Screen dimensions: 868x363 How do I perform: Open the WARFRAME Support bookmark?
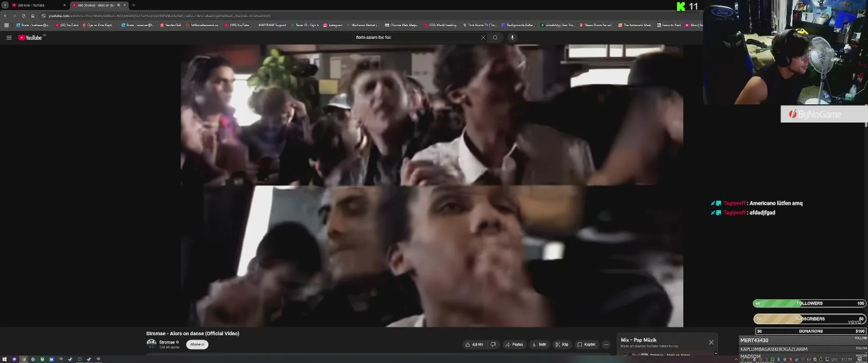(269, 25)
